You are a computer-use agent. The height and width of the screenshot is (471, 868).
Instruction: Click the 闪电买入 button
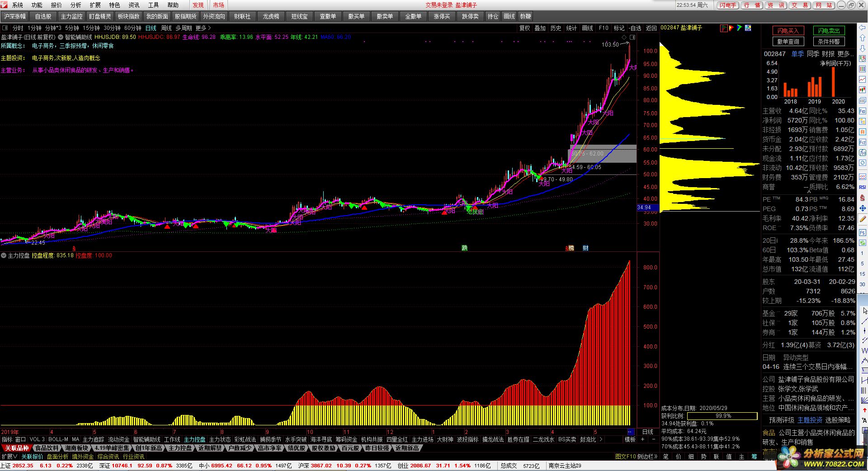pyautogui.click(x=788, y=31)
